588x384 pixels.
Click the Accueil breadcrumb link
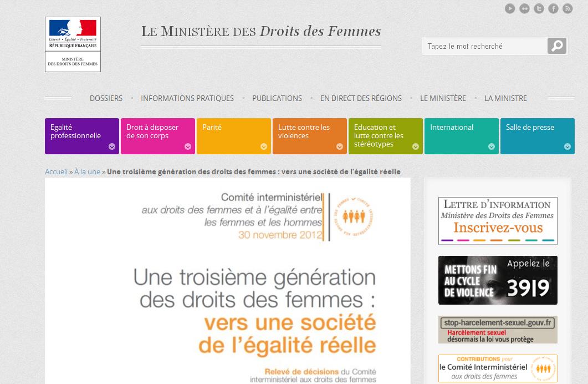coord(56,172)
